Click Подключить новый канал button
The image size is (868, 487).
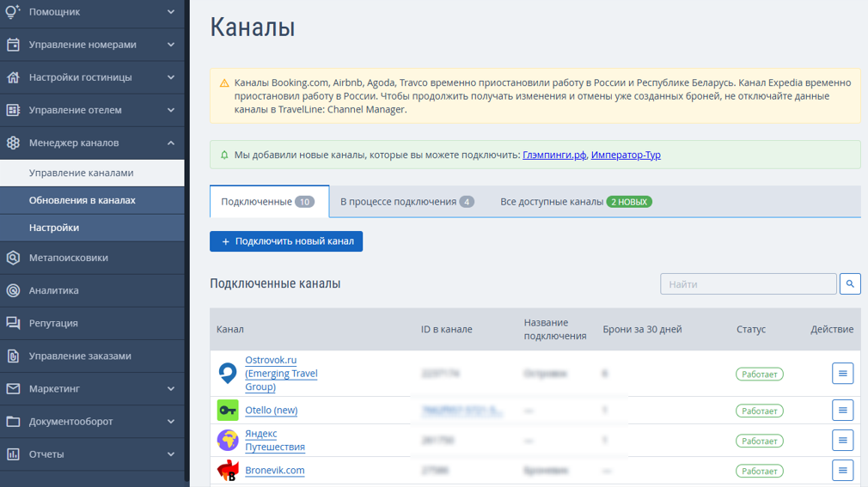[x=286, y=241]
